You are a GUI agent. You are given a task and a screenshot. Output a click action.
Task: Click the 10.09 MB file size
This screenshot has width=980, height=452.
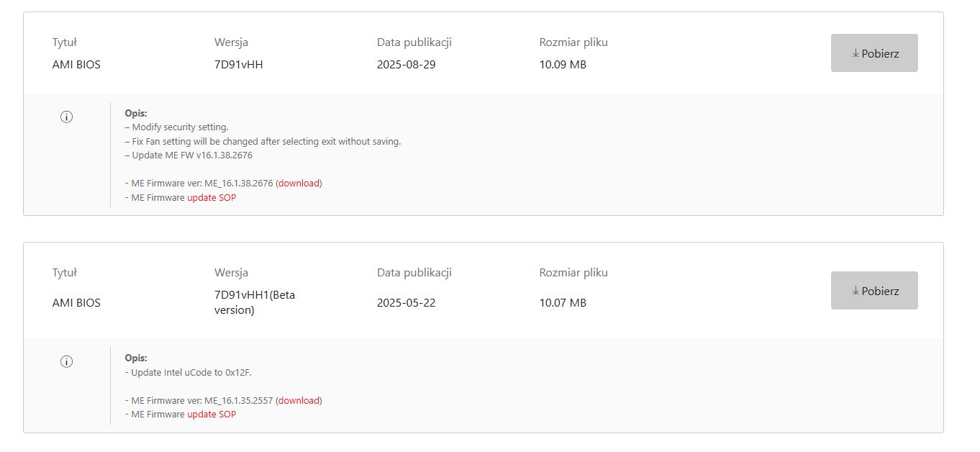click(x=563, y=65)
